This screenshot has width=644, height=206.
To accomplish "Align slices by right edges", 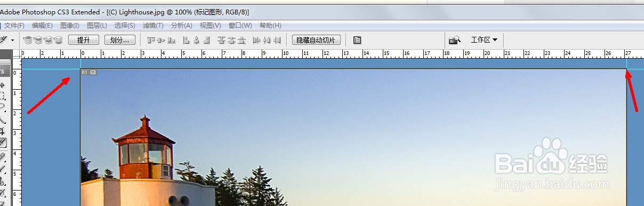I will point(207,40).
